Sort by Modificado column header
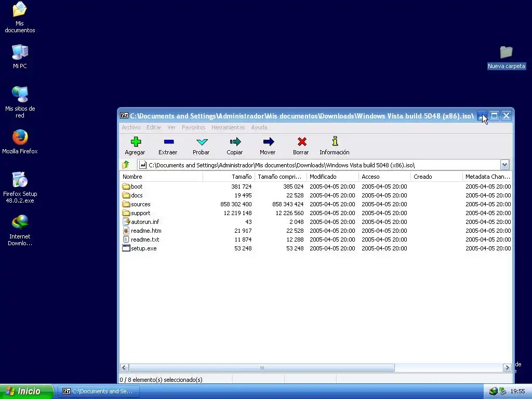This screenshot has height=399, width=532. click(332, 177)
